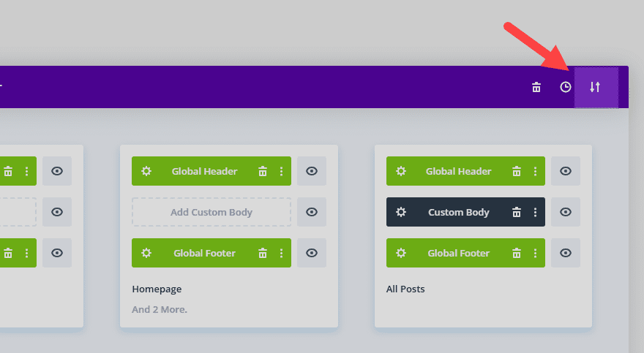
Task: Open the history clock icon
Action: point(565,88)
